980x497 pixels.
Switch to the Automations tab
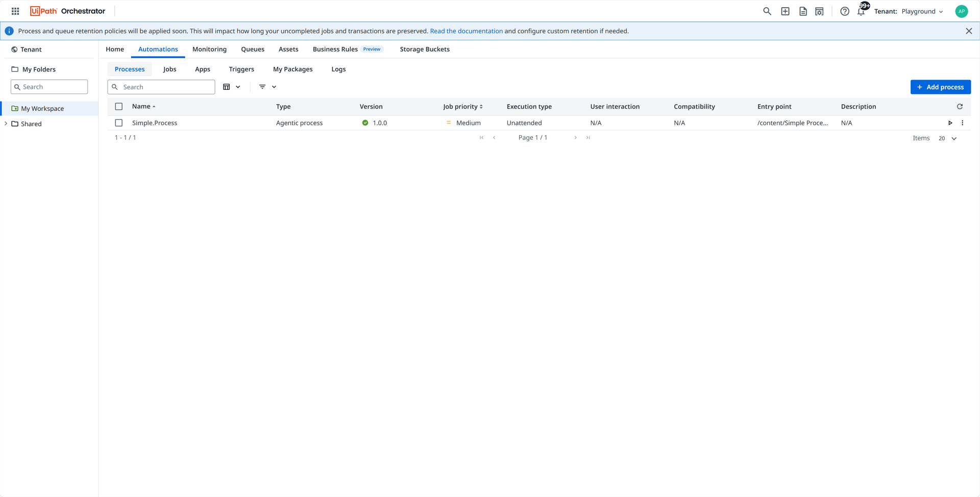tap(158, 49)
